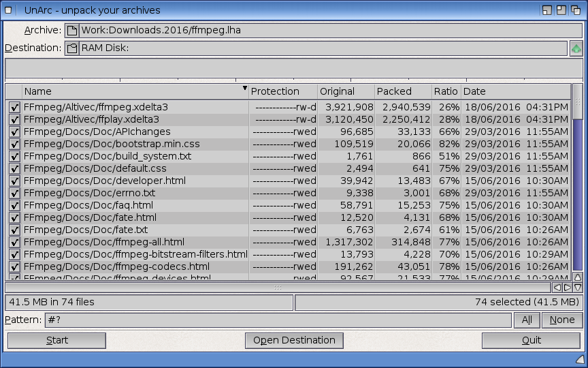Uncheck ffplay.xdelta3 file checkbox
Screen dimensions: 588x368
(14, 119)
